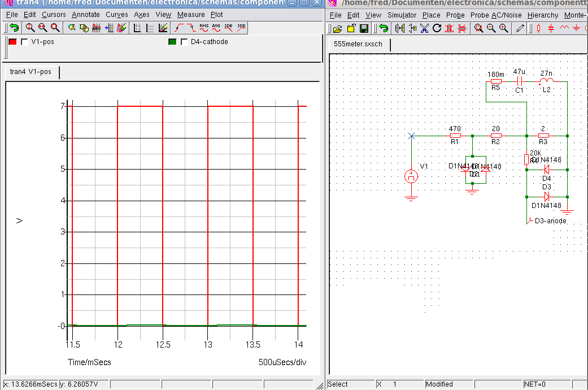Click the 'Select' mode status field
The height and width of the screenshot is (390, 588).
(351, 384)
